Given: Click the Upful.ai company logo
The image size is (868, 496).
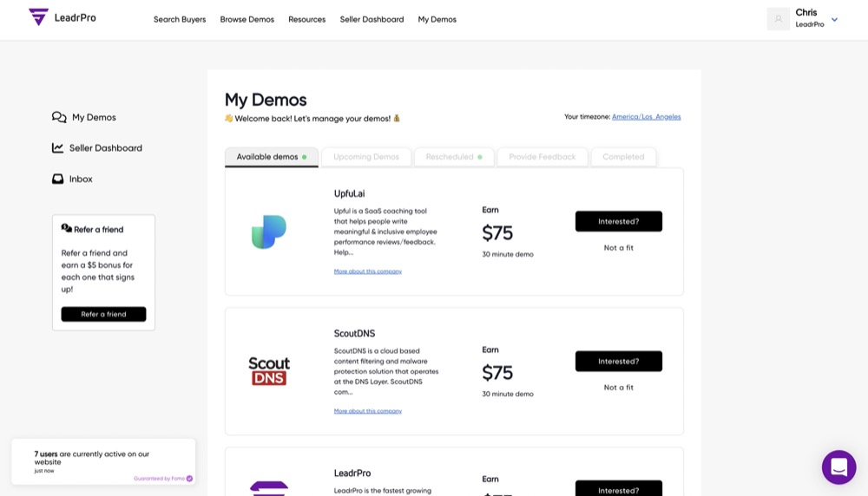Looking at the screenshot, I should [x=269, y=232].
